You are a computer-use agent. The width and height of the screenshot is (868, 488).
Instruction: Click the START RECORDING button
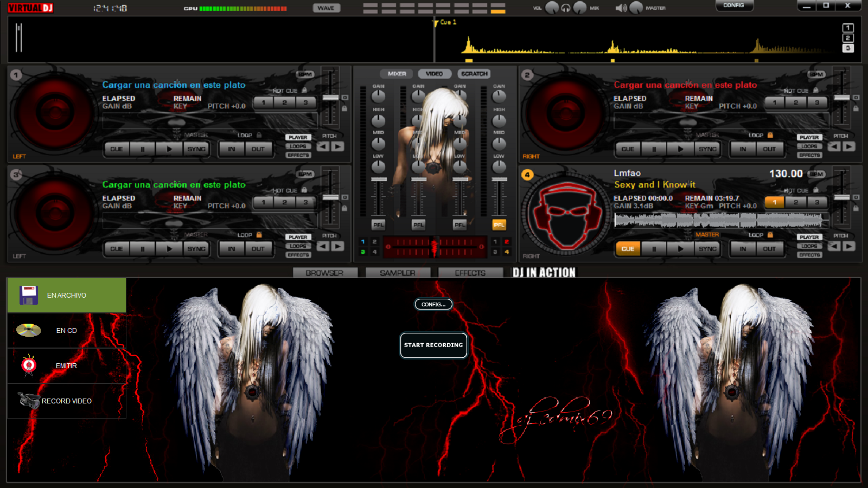click(433, 345)
